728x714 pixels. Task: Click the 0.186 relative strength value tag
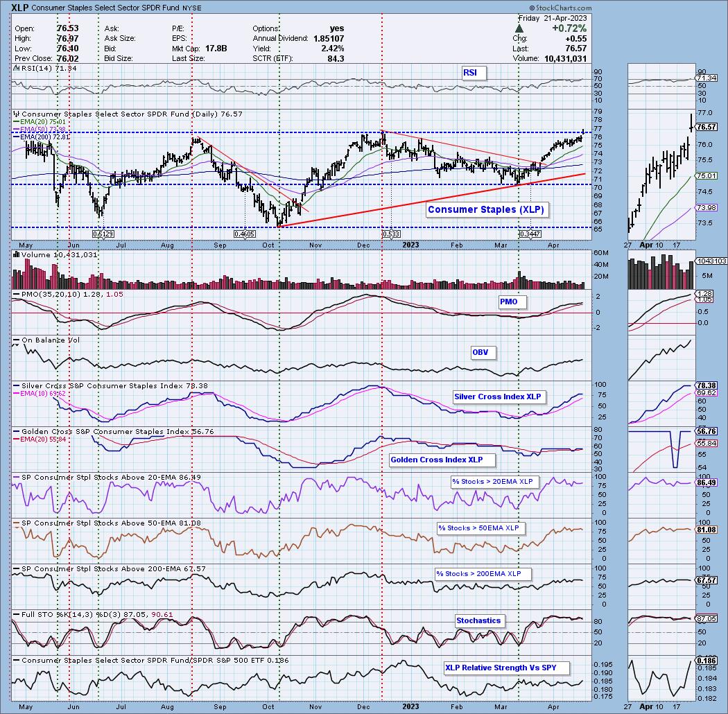(x=707, y=661)
